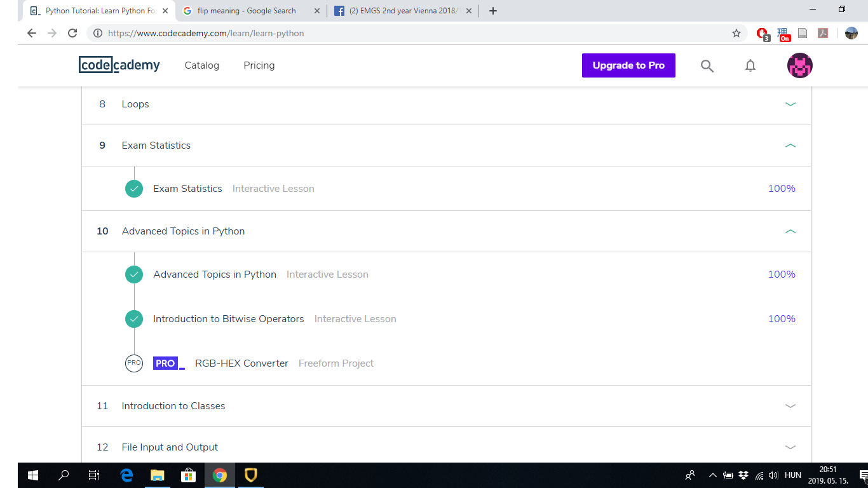The width and height of the screenshot is (868, 488).
Task: Open the pink pixel avatar profile menu
Action: pos(800,65)
